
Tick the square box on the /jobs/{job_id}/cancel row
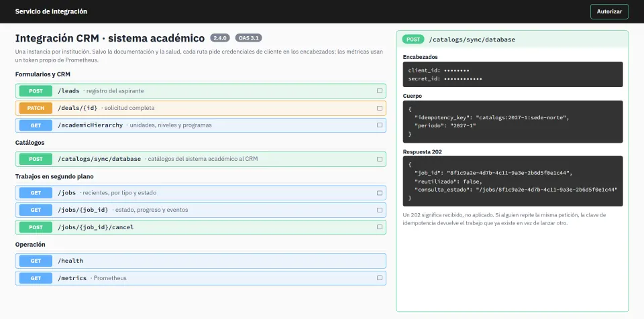[380, 227]
